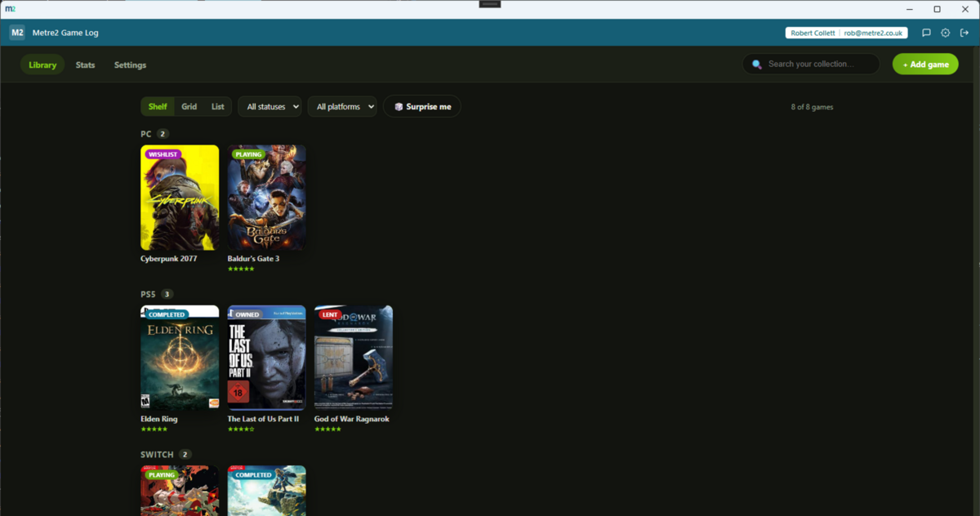Screen dimensions: 980x516
Task: Click the m2 app icon in title bar
Action: (x=10, y=8)
